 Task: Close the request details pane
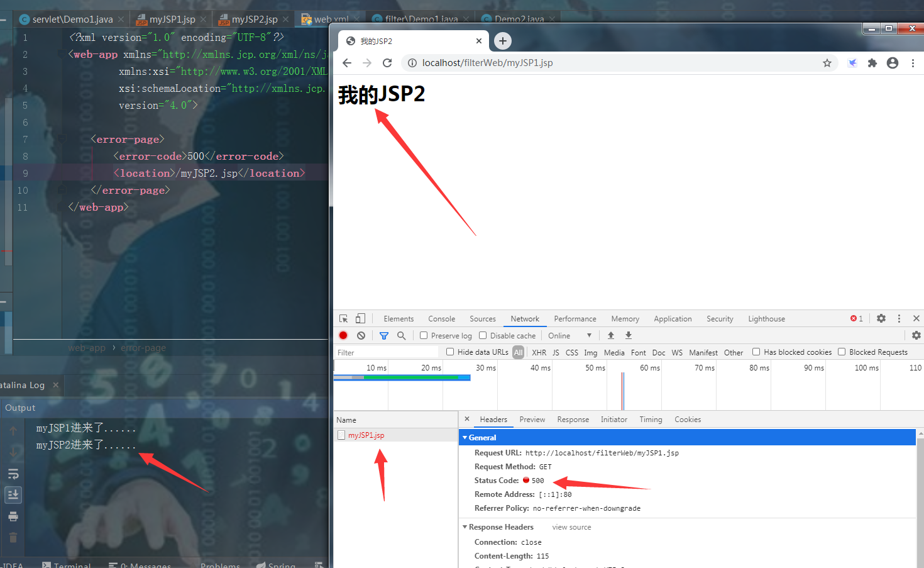467,419
